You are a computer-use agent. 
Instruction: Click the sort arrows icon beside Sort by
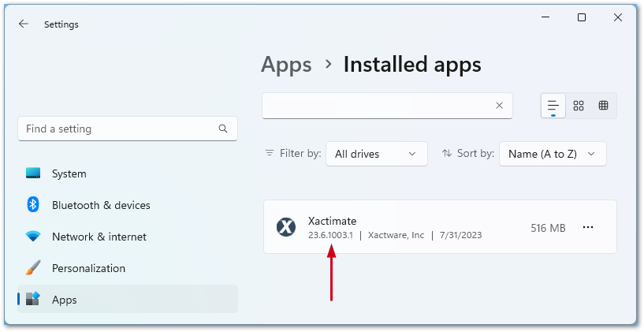coord(447,153)
